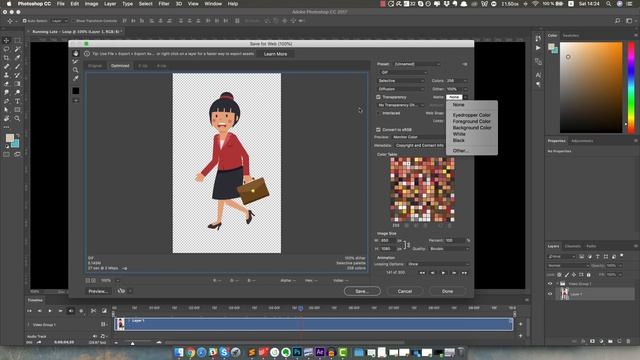Open the No Transparency Dither dropdown
The image size is (640, 360).
(x=401, y=105)
